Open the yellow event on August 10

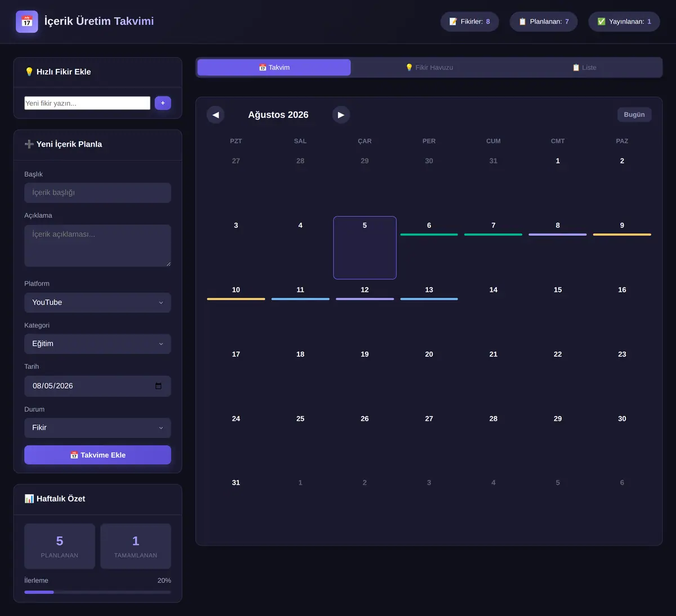click(x=236, y=299)
